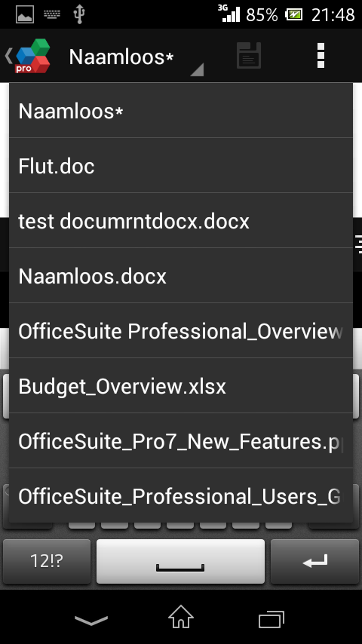Open OfficeSuite_Professional_Users_Guide file
Screen dimensions: 362x644
tap(181, 495)
